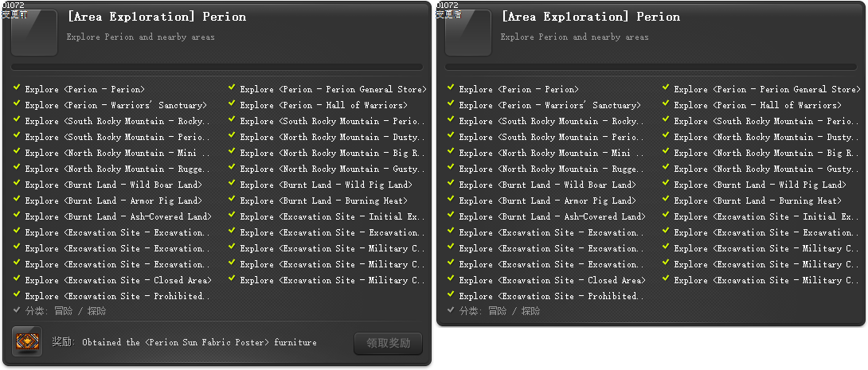Click the gray category checkmark in the right panel
This screenshot has width=868, height=370.
(452, 310)
